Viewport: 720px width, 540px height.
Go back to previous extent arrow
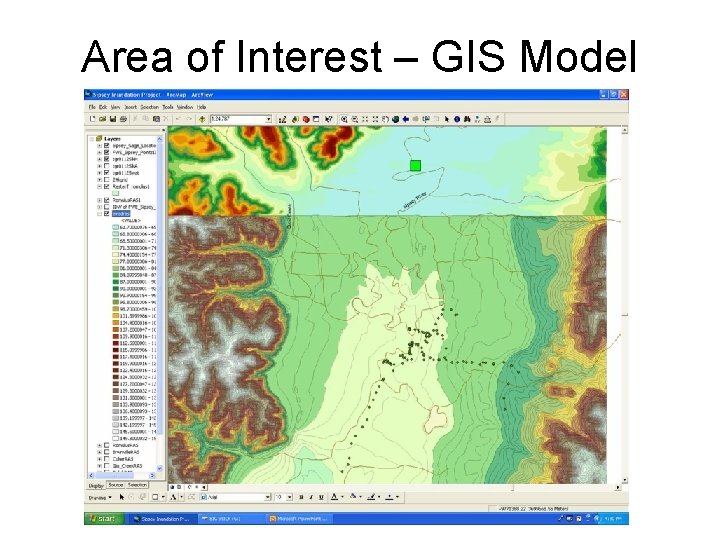point(405,119)
